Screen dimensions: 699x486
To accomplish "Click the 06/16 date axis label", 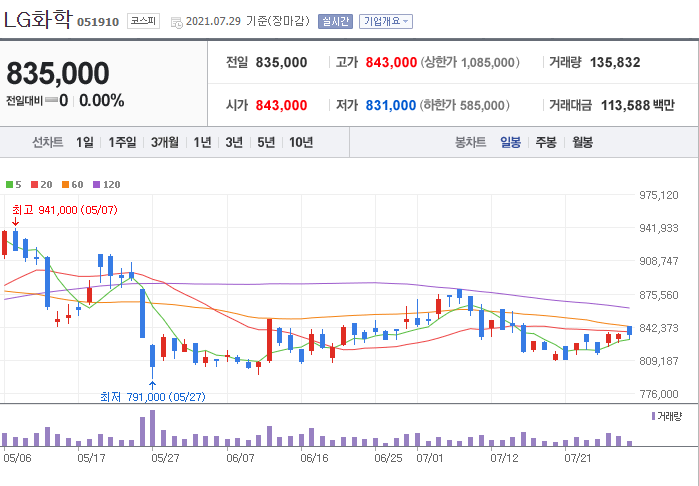I will (314, 458).
